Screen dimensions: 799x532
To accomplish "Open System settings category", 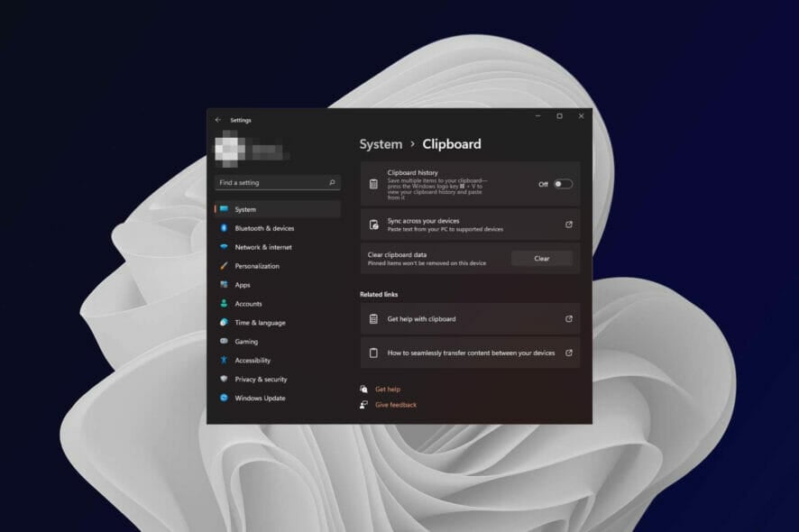I will pos(278,209).
